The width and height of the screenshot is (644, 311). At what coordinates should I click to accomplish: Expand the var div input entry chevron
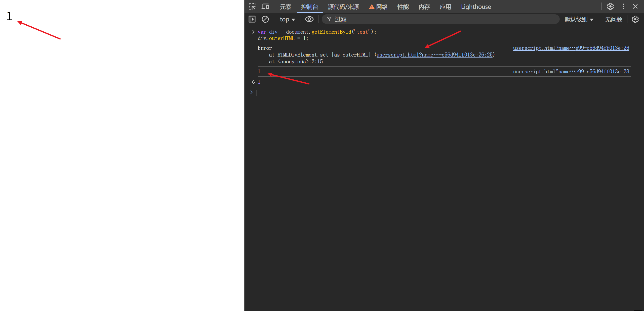pos(253,32)
